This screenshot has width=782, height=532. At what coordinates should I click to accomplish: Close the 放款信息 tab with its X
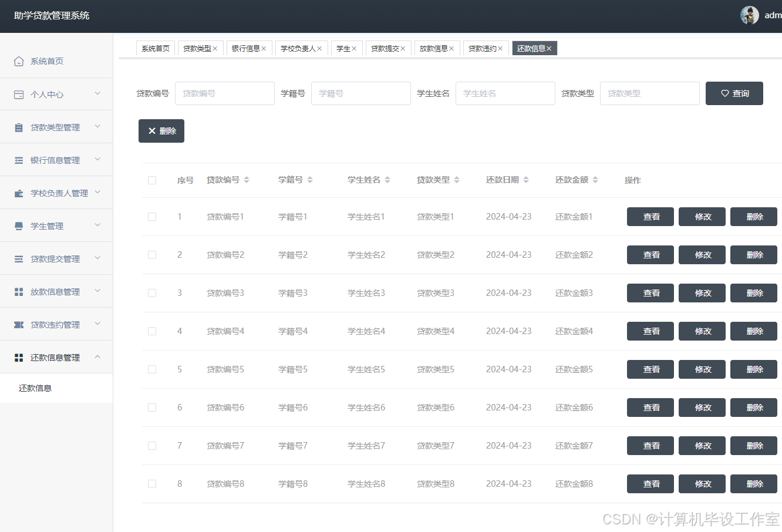pos(451,49)
